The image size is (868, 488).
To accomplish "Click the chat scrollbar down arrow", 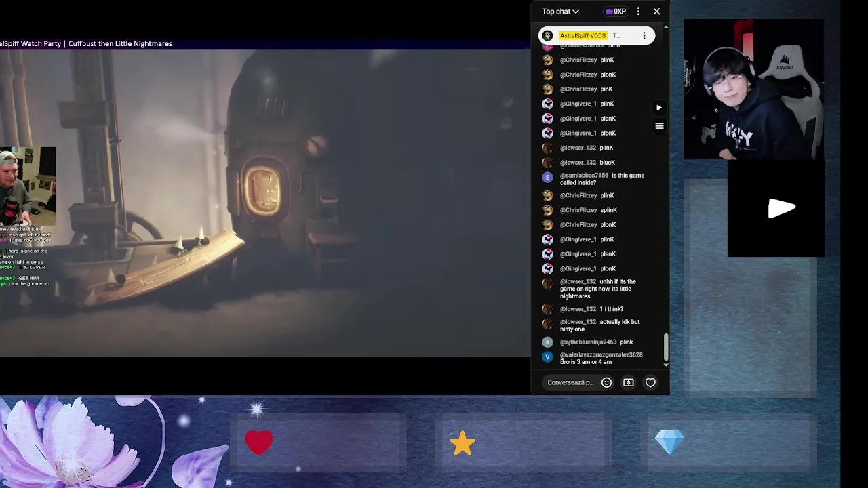I will coord(666,365).
